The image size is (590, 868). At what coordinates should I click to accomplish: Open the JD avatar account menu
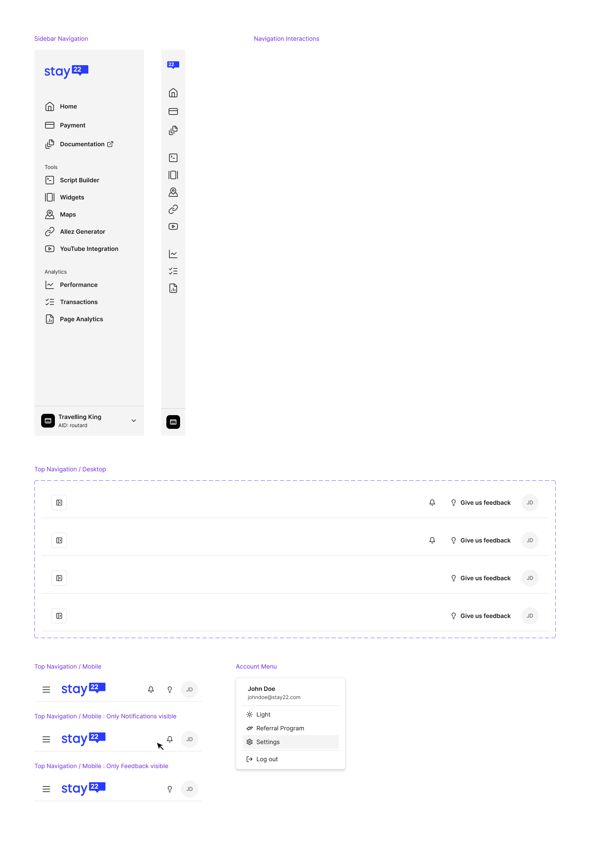[x=530, y=502]
